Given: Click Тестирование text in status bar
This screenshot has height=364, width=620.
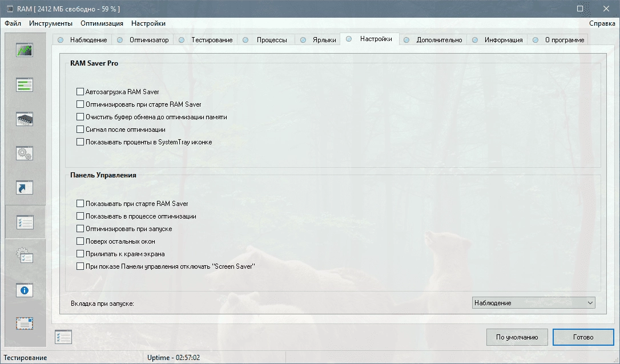Looking at the screenshot, I should tap(25, 358).
